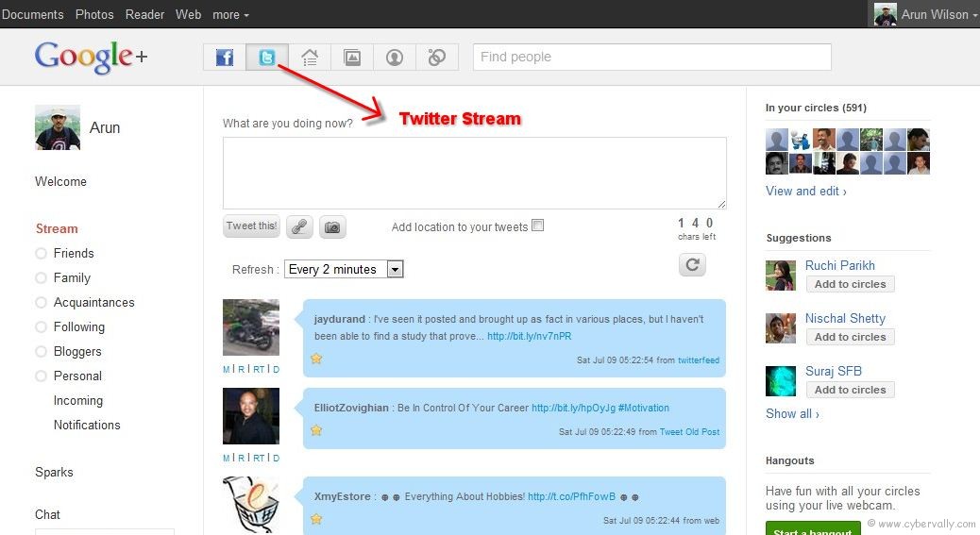This screenshot has width=980, height=535.
Task: Open the Circles icon in toolbar
Action: tap(437, 58)
